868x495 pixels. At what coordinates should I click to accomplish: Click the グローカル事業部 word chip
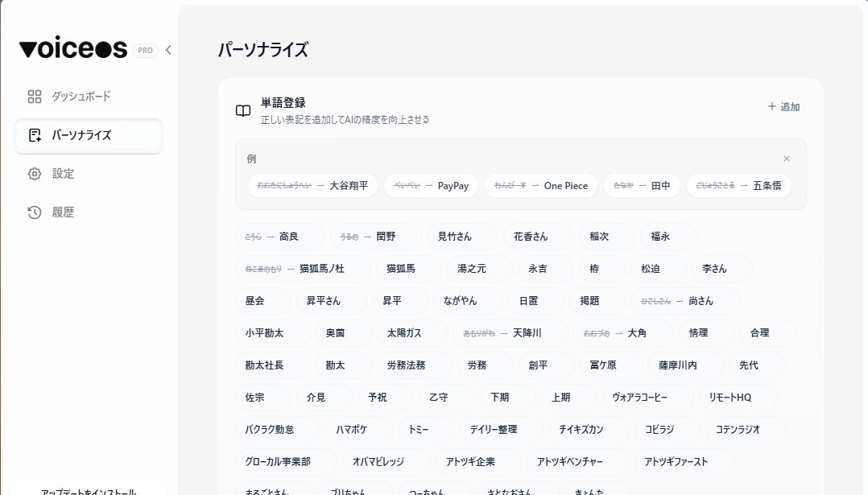pos(286,461)
